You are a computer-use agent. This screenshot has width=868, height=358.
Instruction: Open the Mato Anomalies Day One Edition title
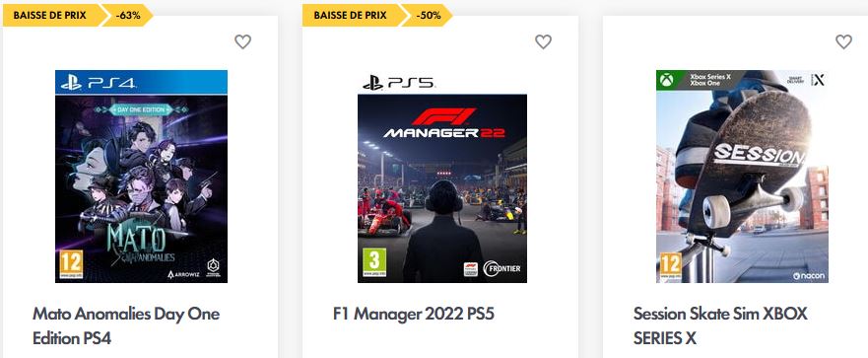tap(126, 325)
